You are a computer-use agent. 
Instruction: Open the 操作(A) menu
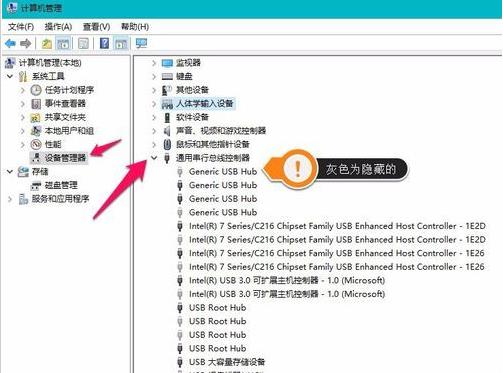point(58,27)
